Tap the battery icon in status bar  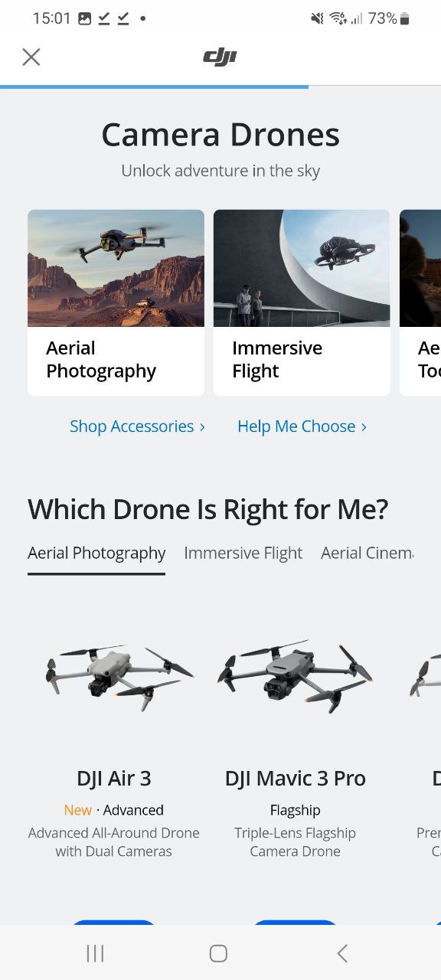point(405,18)
